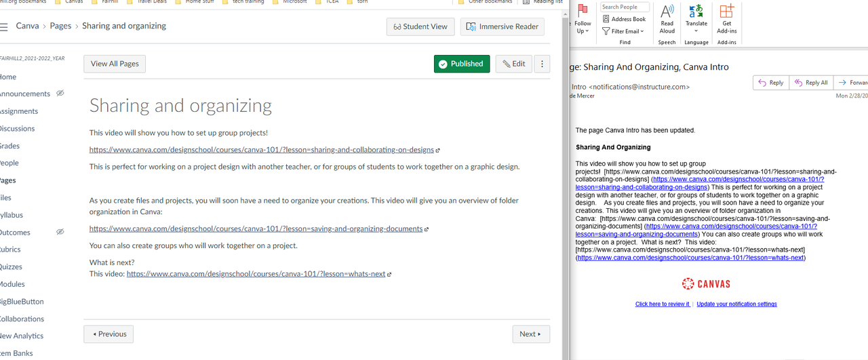
Task: Open the Other bookmarks folder
Action: 486,2
